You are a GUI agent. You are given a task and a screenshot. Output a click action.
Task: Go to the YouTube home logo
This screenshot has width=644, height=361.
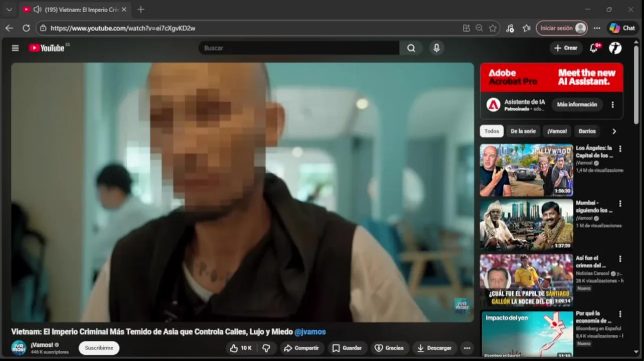(47, 48)
